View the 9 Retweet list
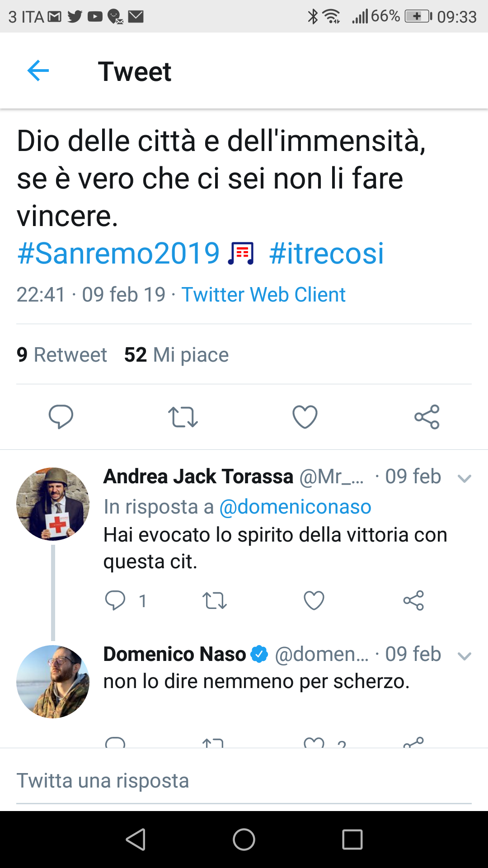This screenshot has width=488, height=868. 62,355
